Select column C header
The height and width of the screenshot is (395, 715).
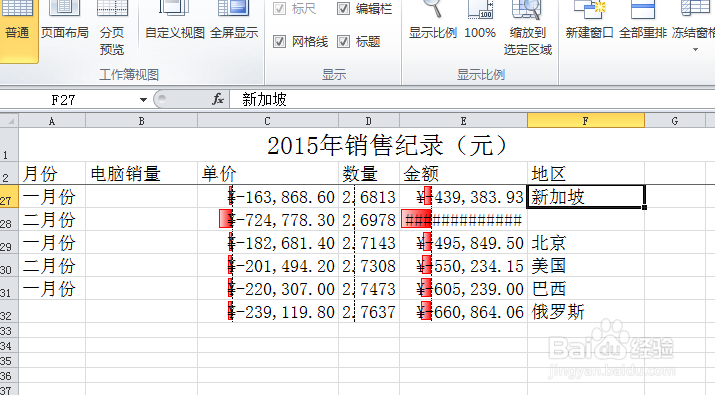[268, 121]
